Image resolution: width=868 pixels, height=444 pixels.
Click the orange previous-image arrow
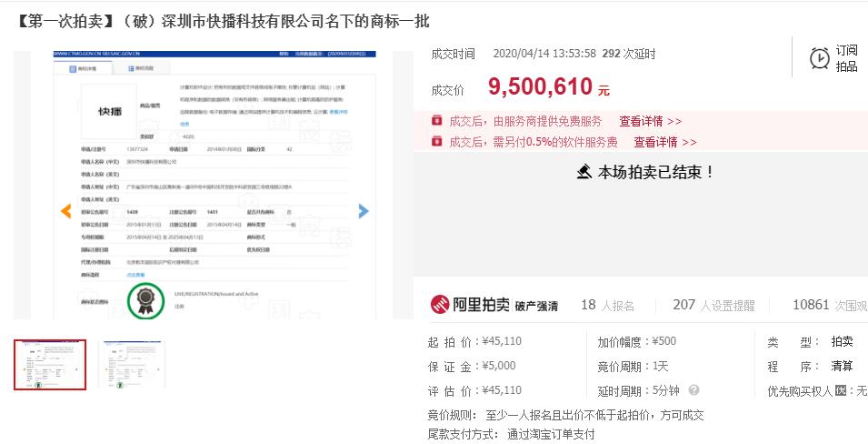[x=65, y=211]
